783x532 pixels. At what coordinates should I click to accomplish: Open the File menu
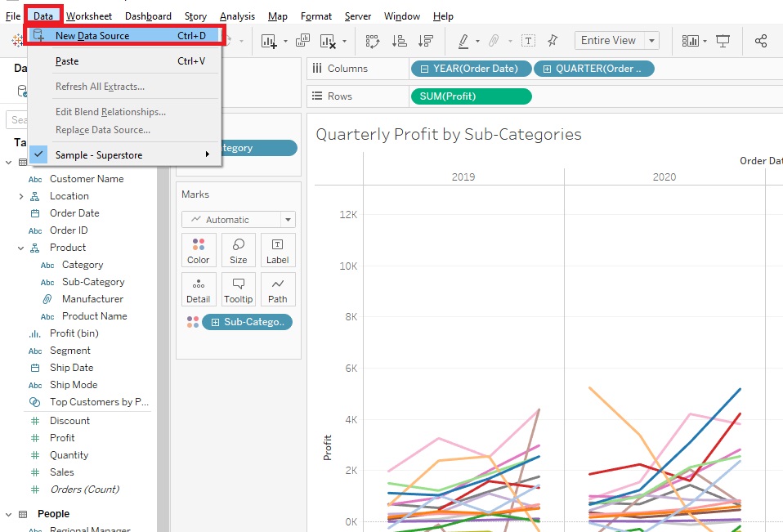pos(13,16)
